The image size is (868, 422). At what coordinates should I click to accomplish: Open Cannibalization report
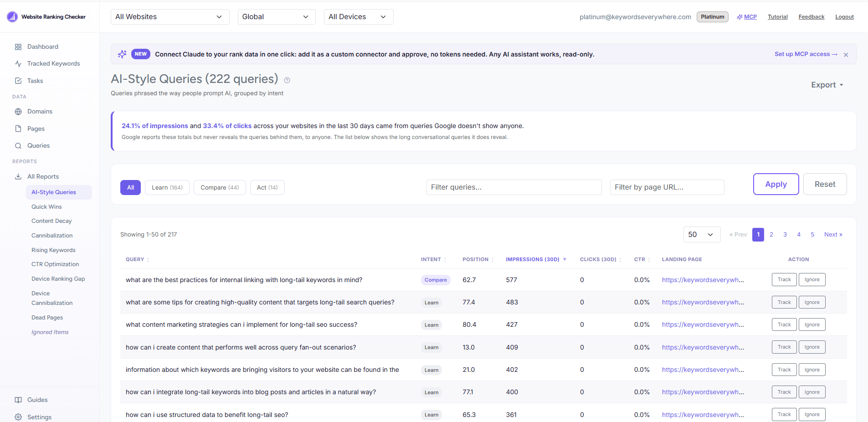pyautogui.click(x=52, y=236)
